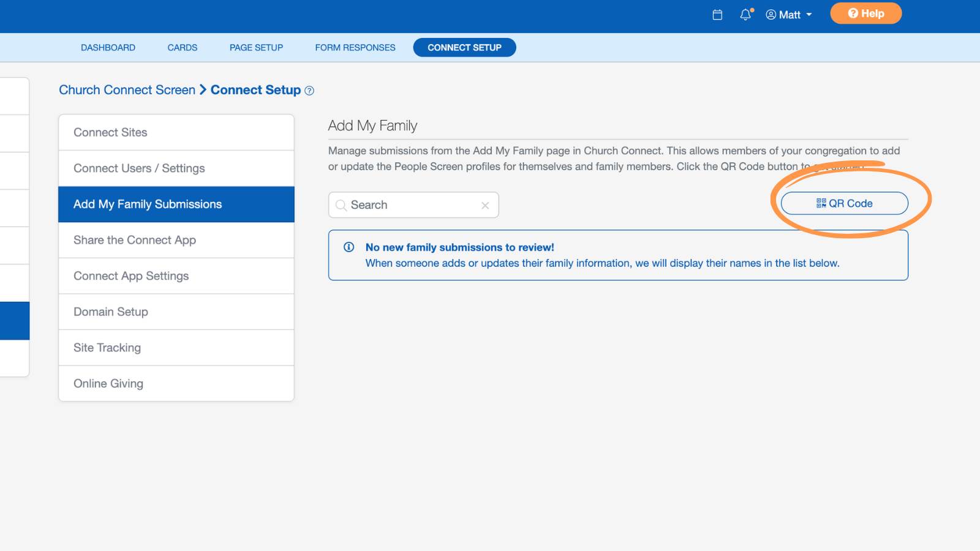Viewport: 980px width, 551px height.
Task: Click the QR Code button
Action: [x=844, y=203]
